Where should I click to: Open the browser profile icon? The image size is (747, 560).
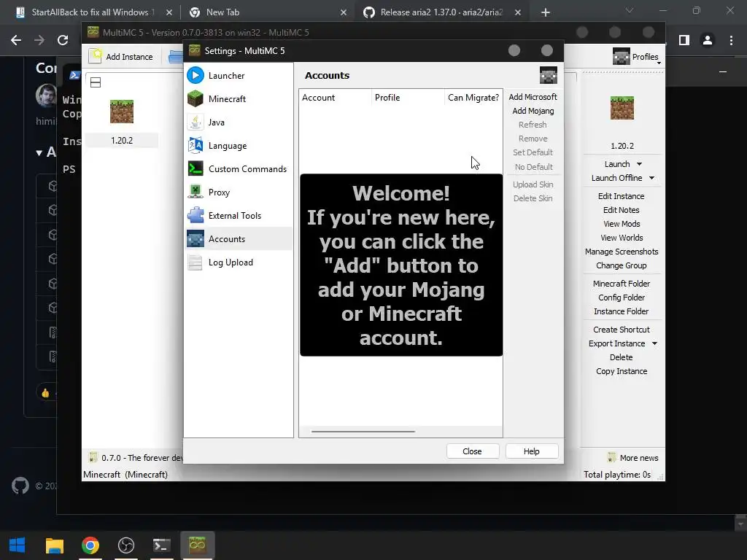click(x=708, y=40)
